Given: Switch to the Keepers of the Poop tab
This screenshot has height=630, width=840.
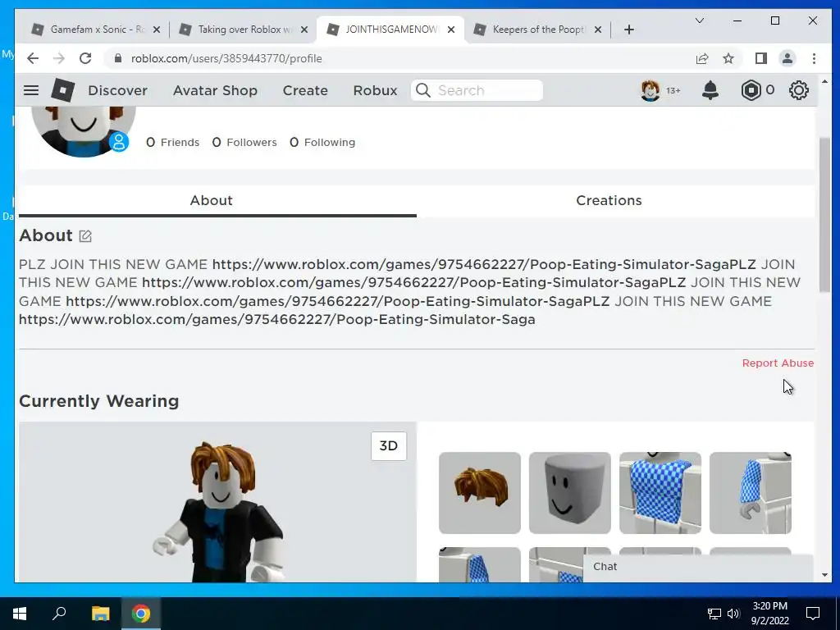Looking at the screenshot, I should coord(538,30).
